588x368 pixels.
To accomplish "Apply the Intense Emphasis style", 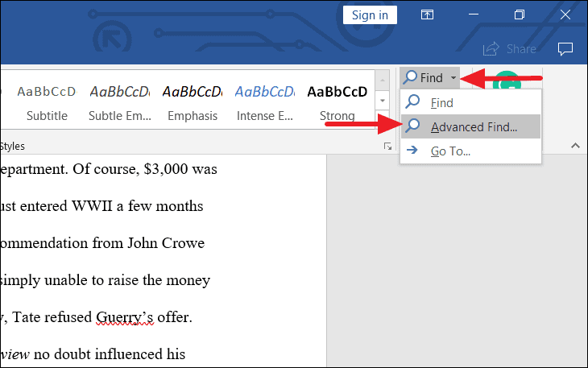I will 265,103.
